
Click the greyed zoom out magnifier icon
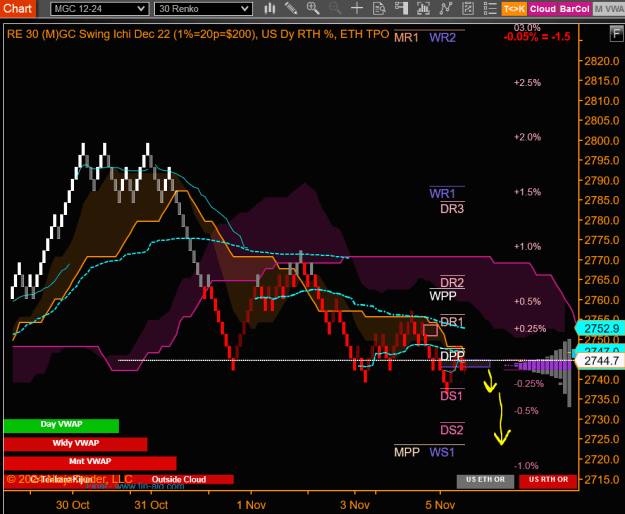(x=335, y=8)
